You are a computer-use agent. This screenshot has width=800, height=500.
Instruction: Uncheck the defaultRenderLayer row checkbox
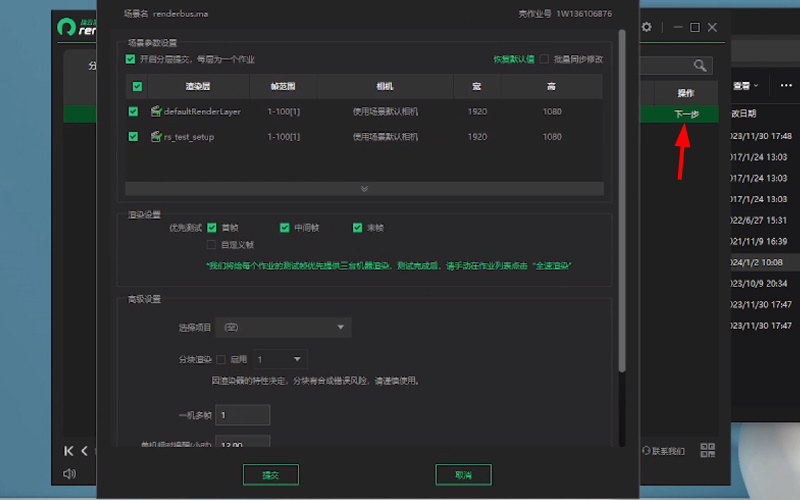click(134, 111)
